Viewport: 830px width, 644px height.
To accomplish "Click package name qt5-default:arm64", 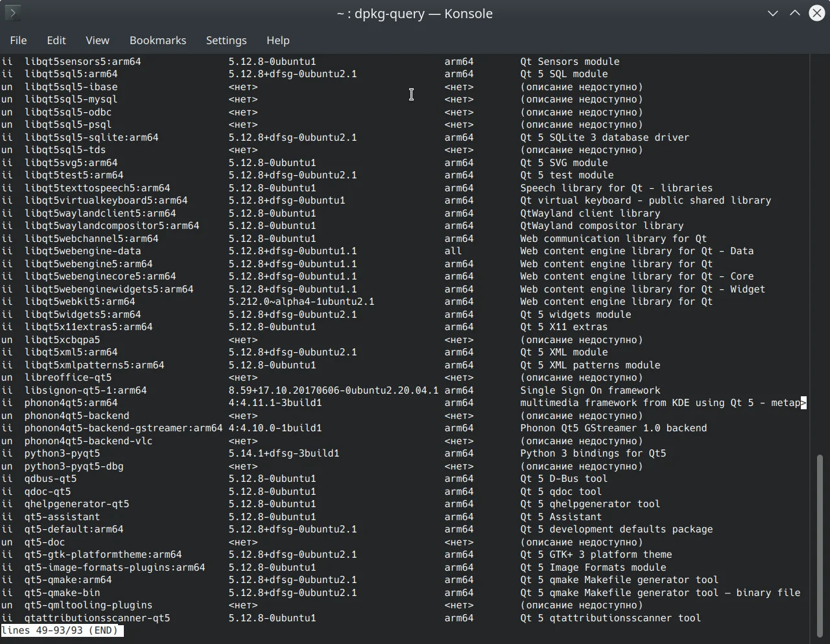I will [x=74, y=529].
